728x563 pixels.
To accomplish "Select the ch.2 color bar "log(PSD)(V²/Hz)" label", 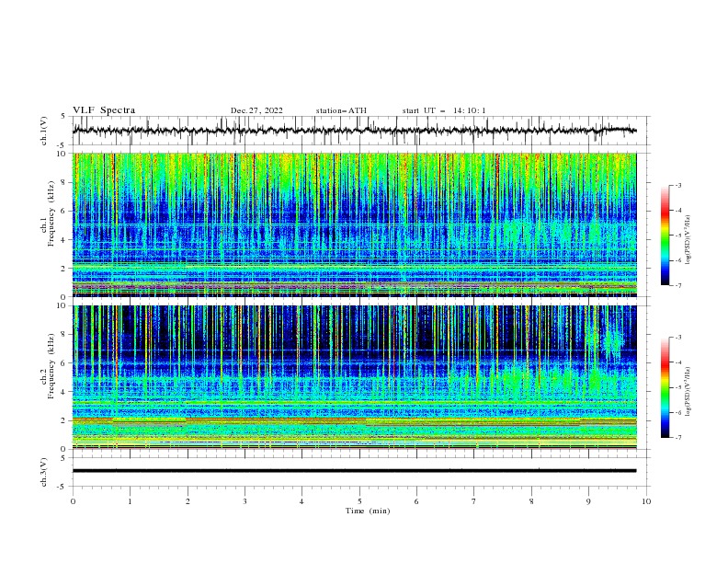I will (688, 392).
